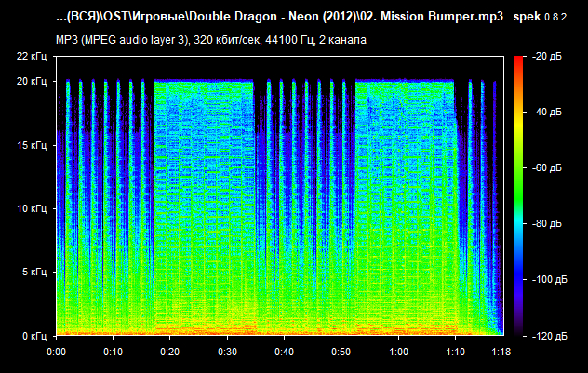This screenshot has width=588, height=373.
Task: Click the spek 0.8.2 version label
Action: (x=540, y=17)
